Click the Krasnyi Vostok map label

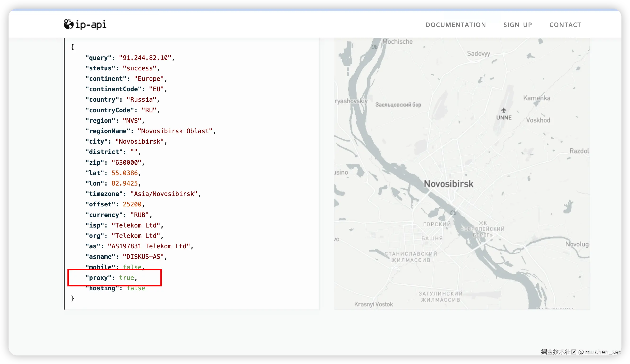pyautogui.click(x=374, y=304)
